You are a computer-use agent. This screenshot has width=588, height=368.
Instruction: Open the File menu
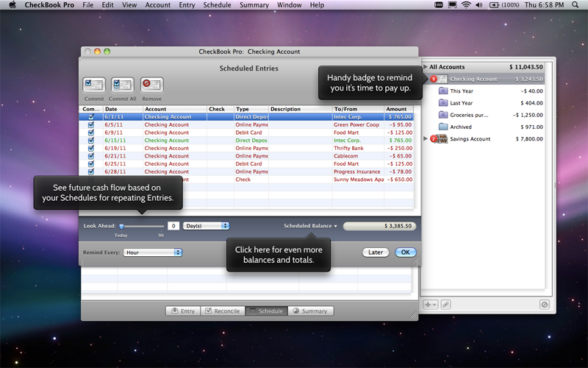point(87,5)
